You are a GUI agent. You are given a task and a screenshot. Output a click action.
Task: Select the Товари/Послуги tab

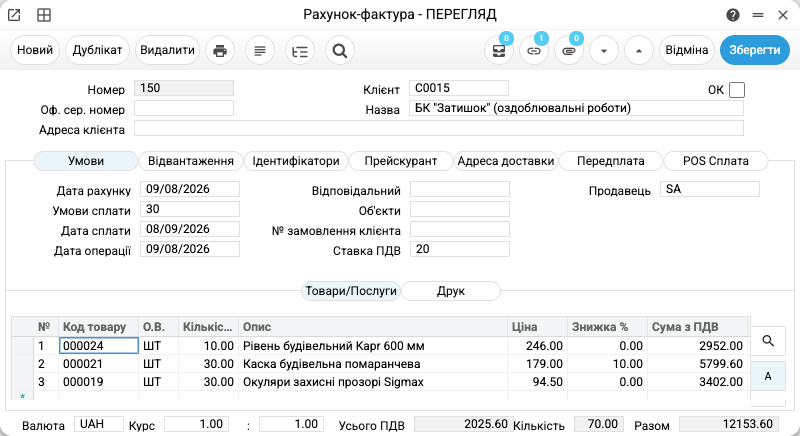coord(351,291)
